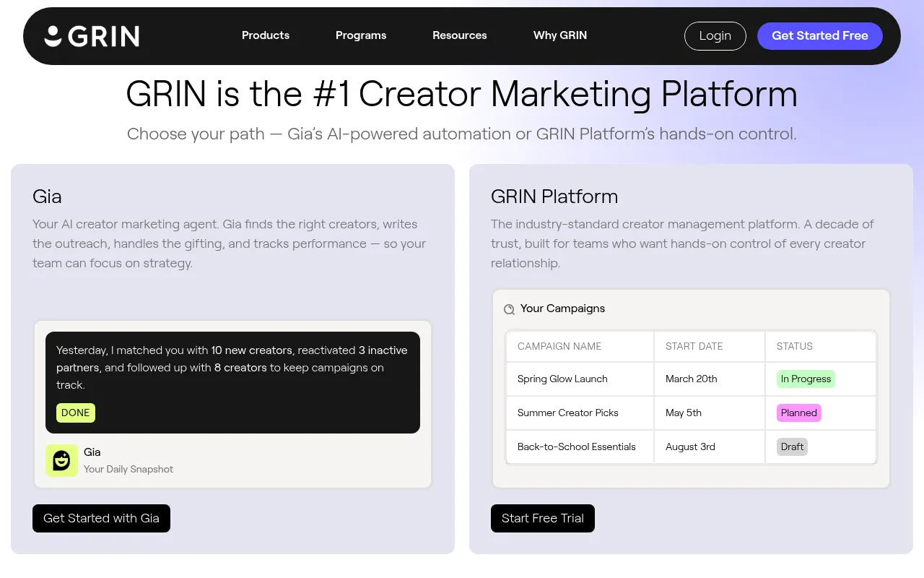Click the Start Date column header

point(694,346)
